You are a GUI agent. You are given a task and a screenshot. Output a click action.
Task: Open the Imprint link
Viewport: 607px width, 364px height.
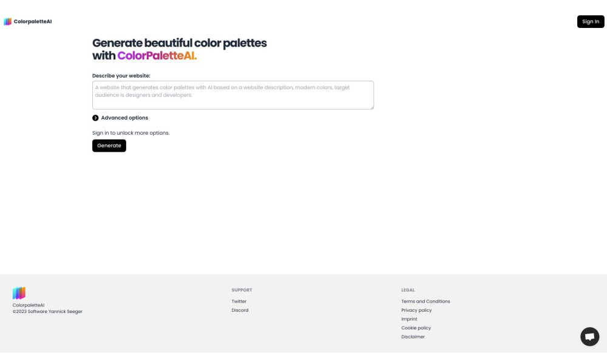click(x=409, y=319)
